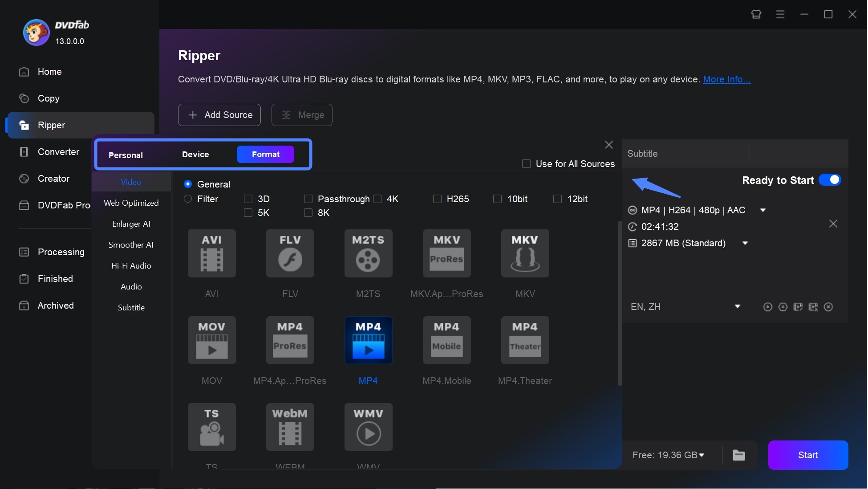The height and width of the screenshot is (489, 868).
Task: Select the General radio button
Action: (187, 183)
